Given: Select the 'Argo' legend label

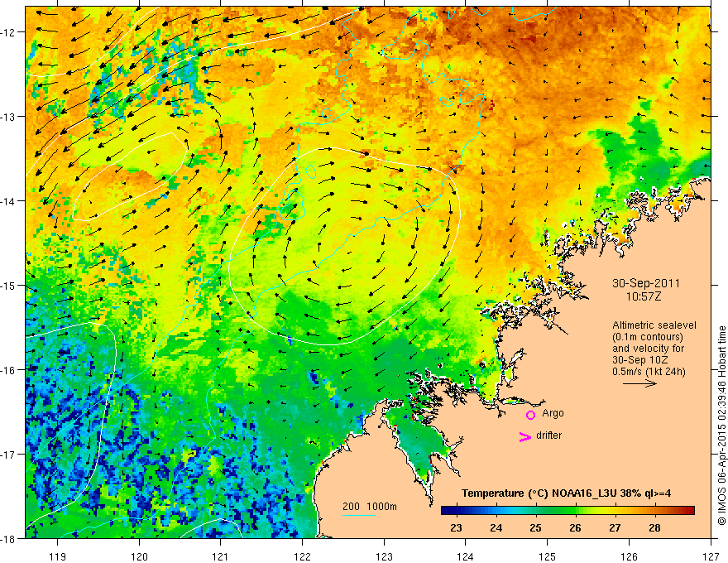Looking at the screenshot, I should click(x=553, y=413).
